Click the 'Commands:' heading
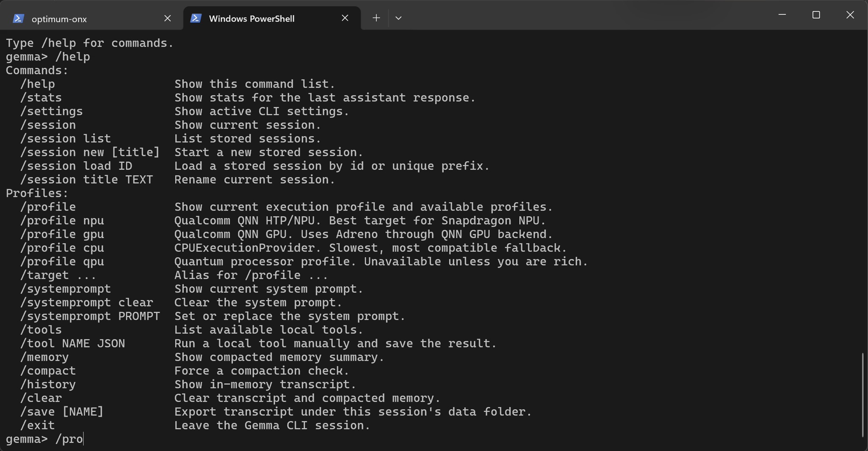868x451 pixels. tap(37, 70)
